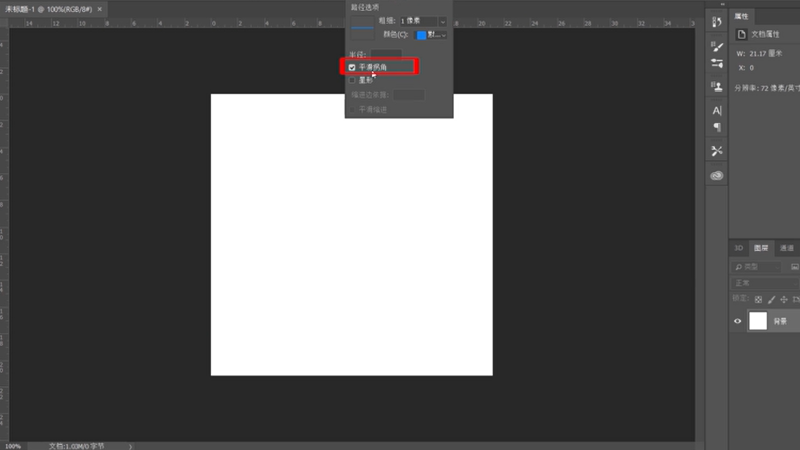
Task: Open the layer filter 类型 dropdown
Action: [757, 267]
